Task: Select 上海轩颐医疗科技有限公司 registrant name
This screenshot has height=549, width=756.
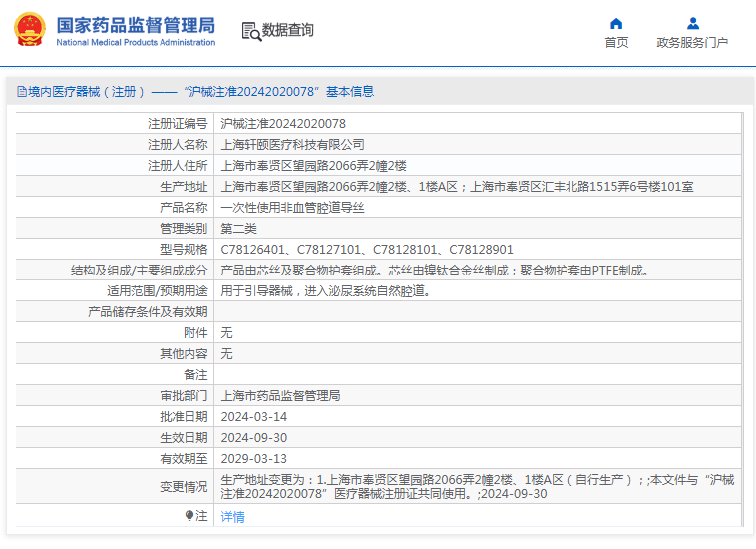Action: [292, 145]
